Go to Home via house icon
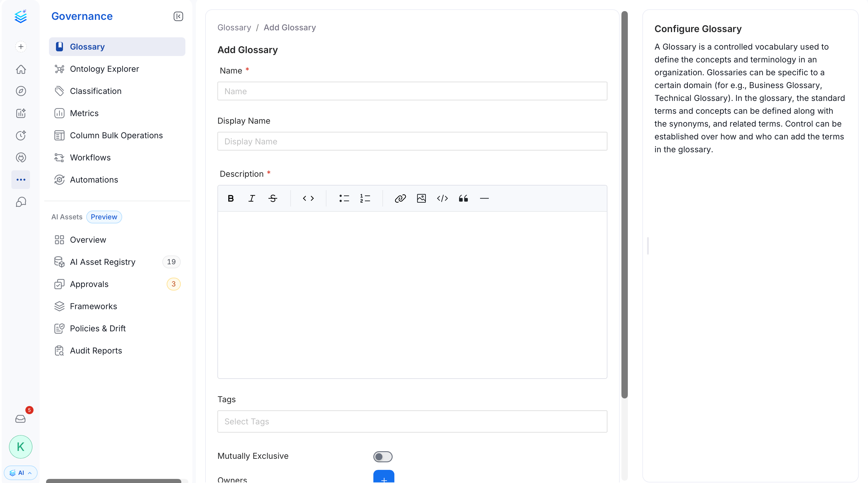 [21, 69]
